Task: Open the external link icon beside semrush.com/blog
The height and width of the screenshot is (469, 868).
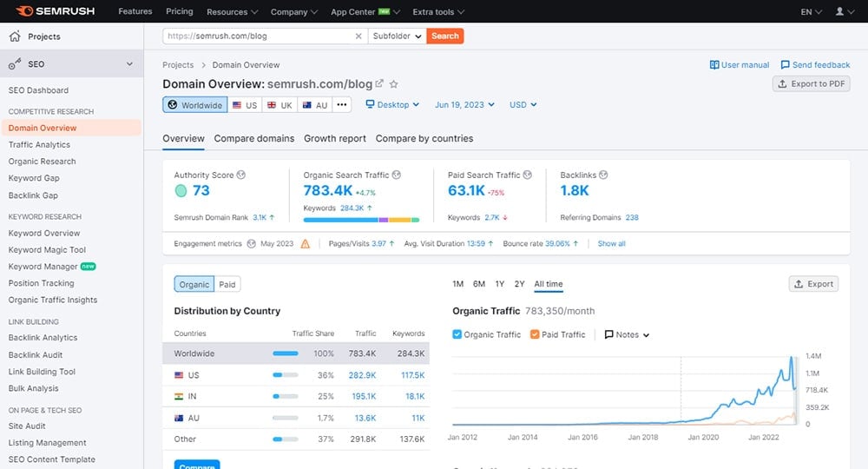Action: (379, 83)
